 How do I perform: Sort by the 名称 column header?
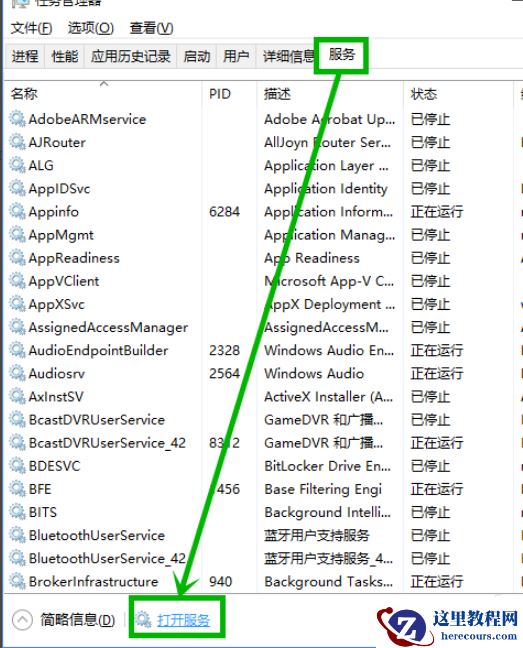pyautogui.click(x=24, y=94)
